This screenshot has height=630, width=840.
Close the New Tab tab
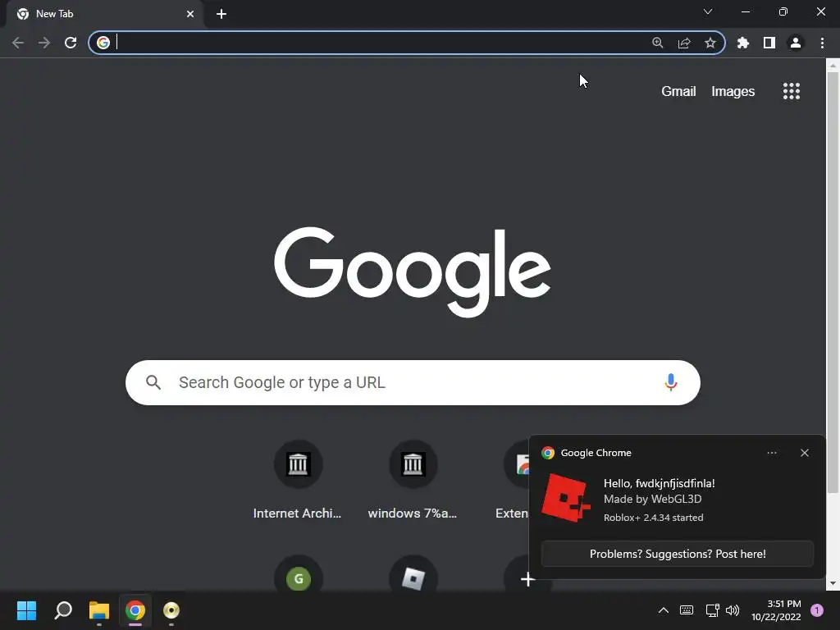190,14
